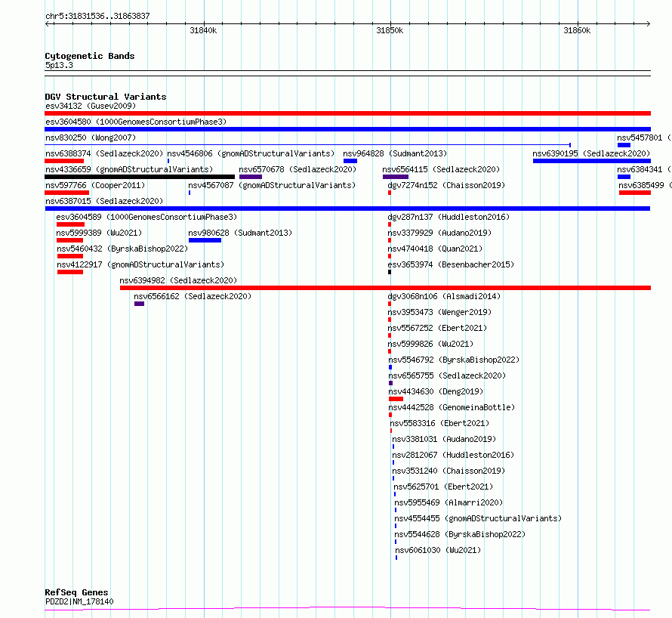Click nsv6394982 (Sedlazeck2020) label

178,280
